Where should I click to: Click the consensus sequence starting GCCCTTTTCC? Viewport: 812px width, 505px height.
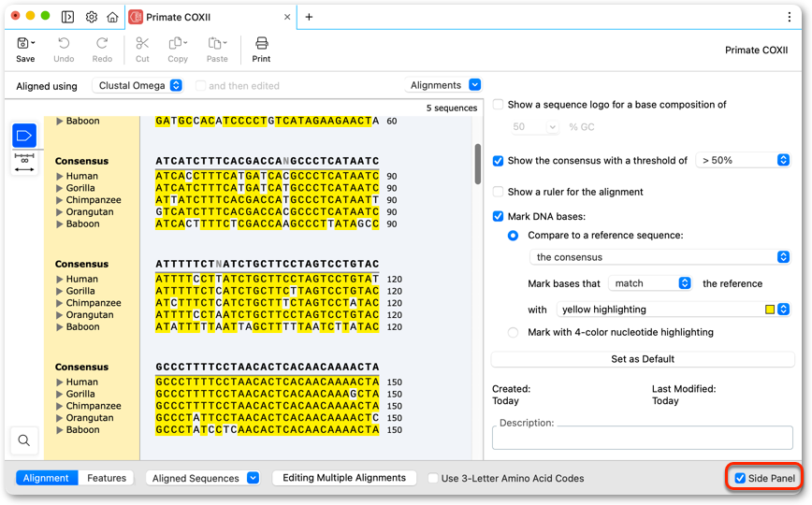point(268,367)
